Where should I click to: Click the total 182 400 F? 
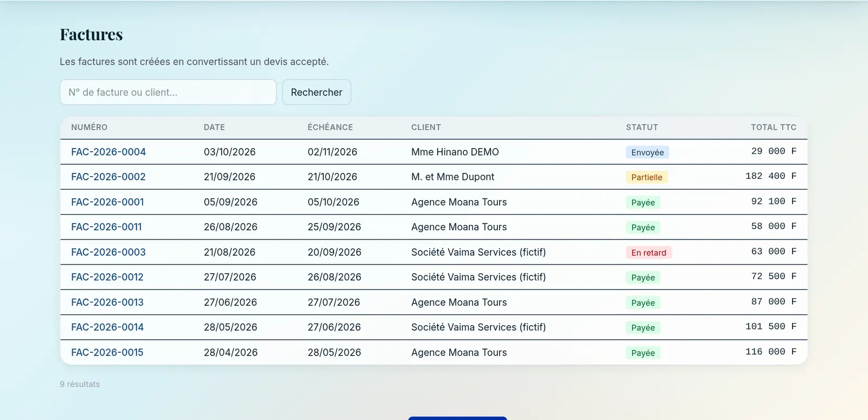point(771,176)
